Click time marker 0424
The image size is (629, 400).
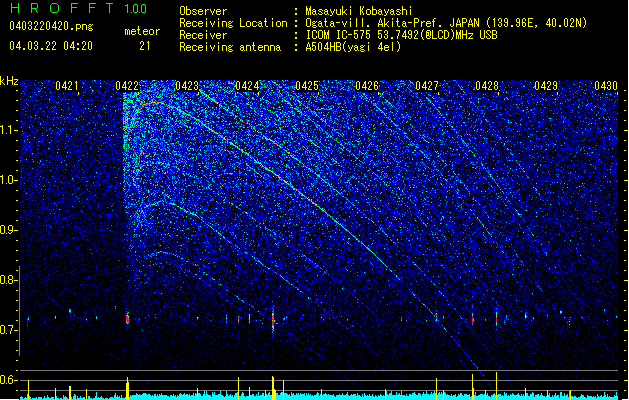tap(247, 86)
